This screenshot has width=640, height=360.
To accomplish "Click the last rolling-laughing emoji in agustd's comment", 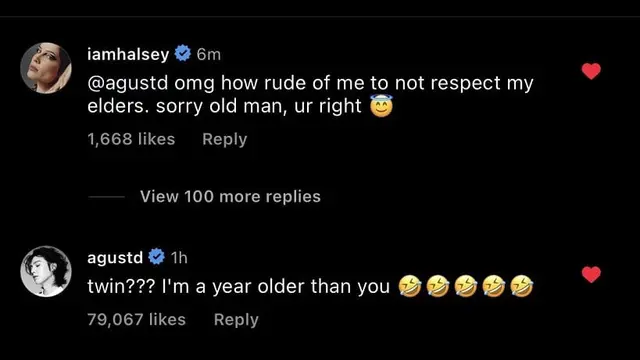I will [x=522, y=286].
